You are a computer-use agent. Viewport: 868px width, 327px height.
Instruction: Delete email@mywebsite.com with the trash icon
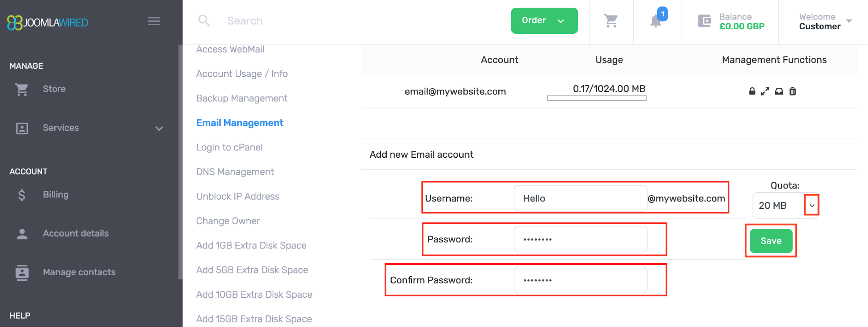tap(793, 92)
